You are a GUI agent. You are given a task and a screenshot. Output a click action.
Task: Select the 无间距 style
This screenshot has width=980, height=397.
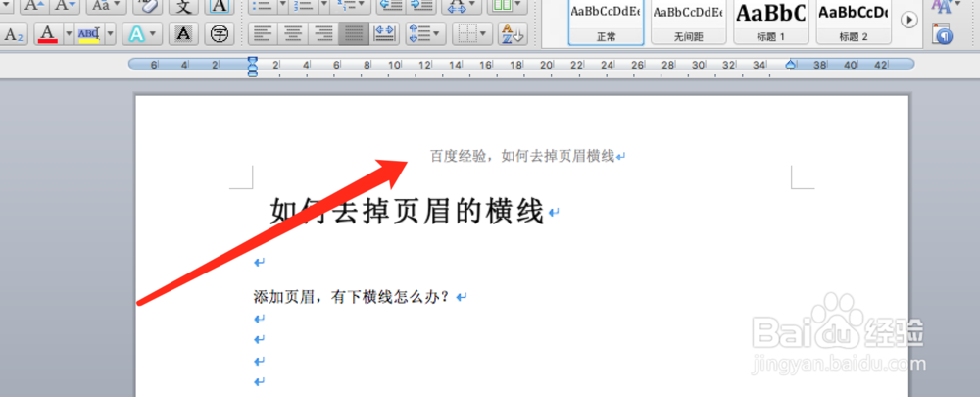pos(689,22)
